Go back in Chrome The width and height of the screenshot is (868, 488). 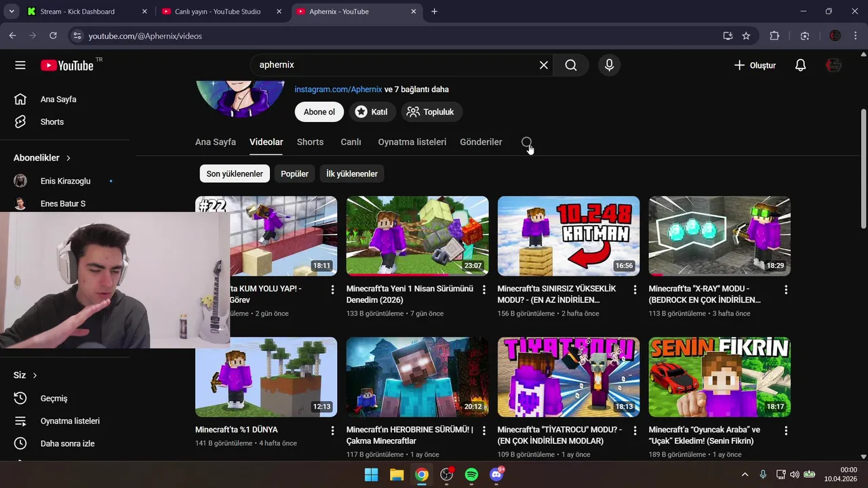pyautogui.click(x=12, y=36)
